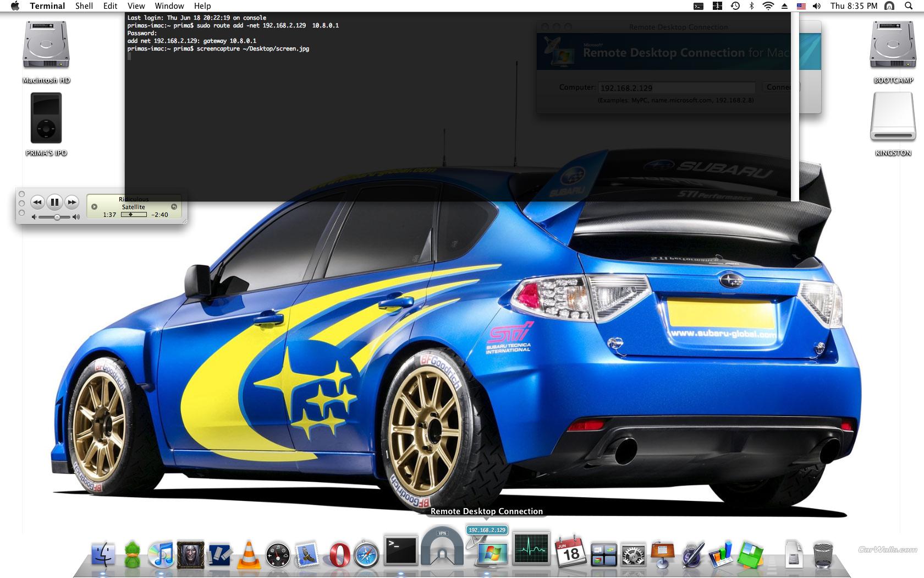Open Spaces number menu bar item
This screenshot has height=578, width=924.
pyautogui.click(x=717, y=6)
